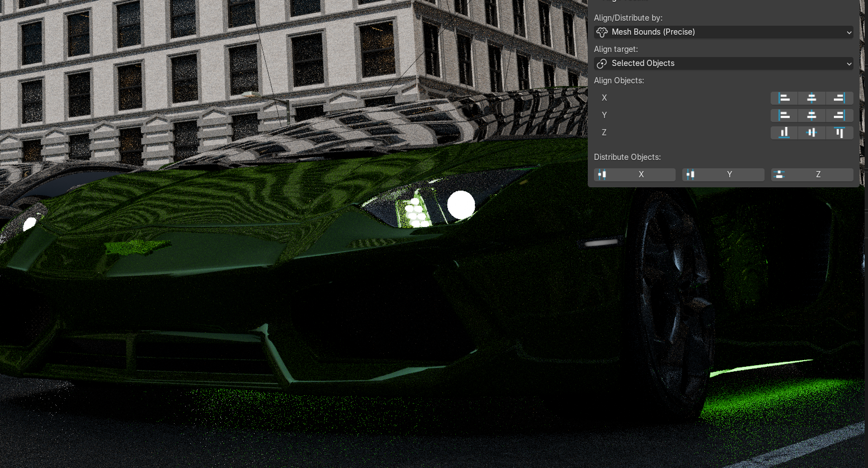
Task: Align objects to Y axis maximum
Action: 839,116
